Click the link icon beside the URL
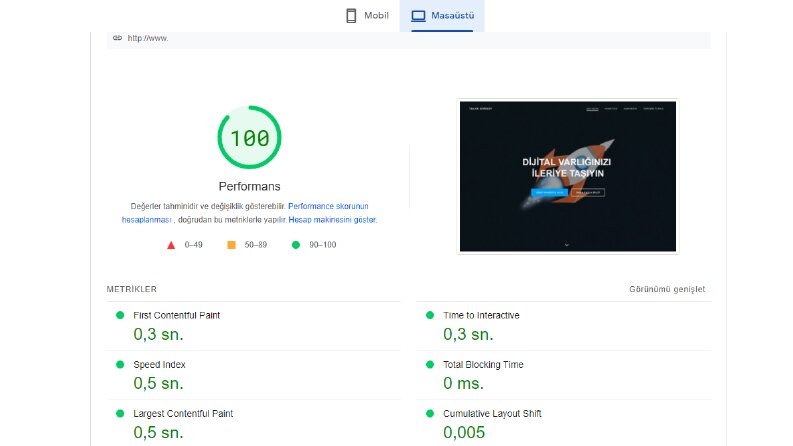793x446 pixels. click(117, 38)
